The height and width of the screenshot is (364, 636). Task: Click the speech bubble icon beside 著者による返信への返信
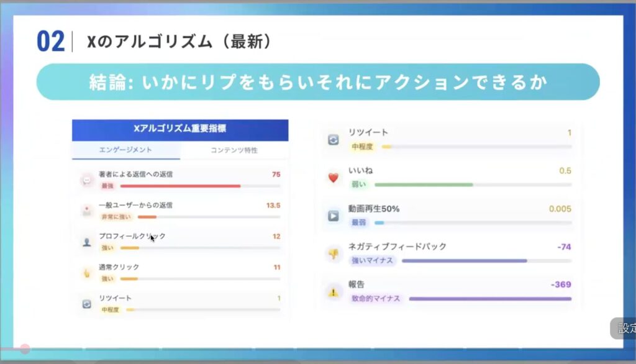86,180
